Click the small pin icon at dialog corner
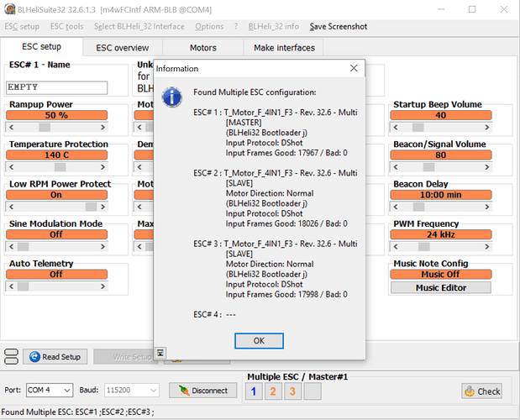Image resolution: width=520 pixels, height=420 pixels. pyautogui.click(x=160, y=353)
